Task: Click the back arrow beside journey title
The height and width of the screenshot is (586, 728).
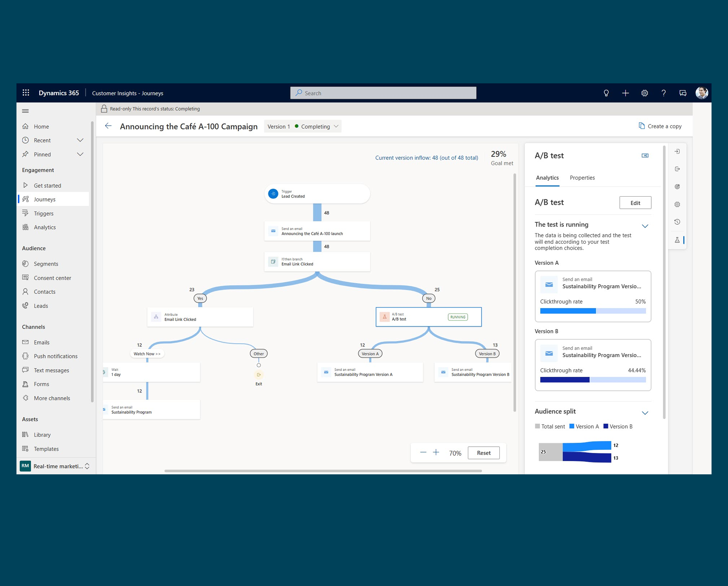Action: click(108, 126)
